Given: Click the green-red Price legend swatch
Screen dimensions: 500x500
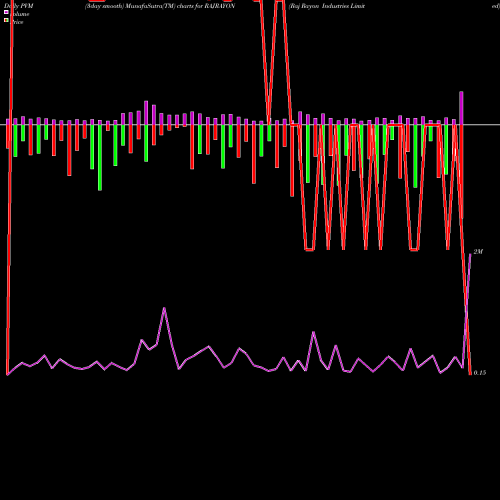Looking at the screenshot, I should (x=6, y=20).
